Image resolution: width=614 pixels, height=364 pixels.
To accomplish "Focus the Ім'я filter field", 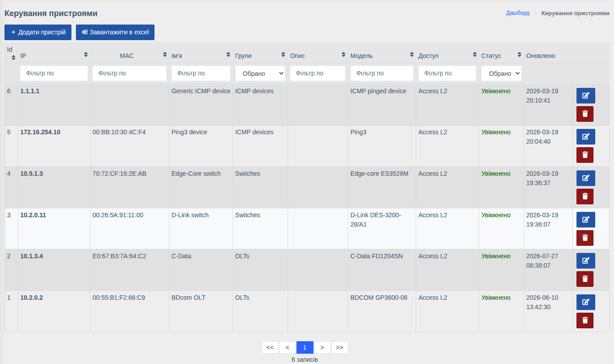I will click(x=201, y=73).
